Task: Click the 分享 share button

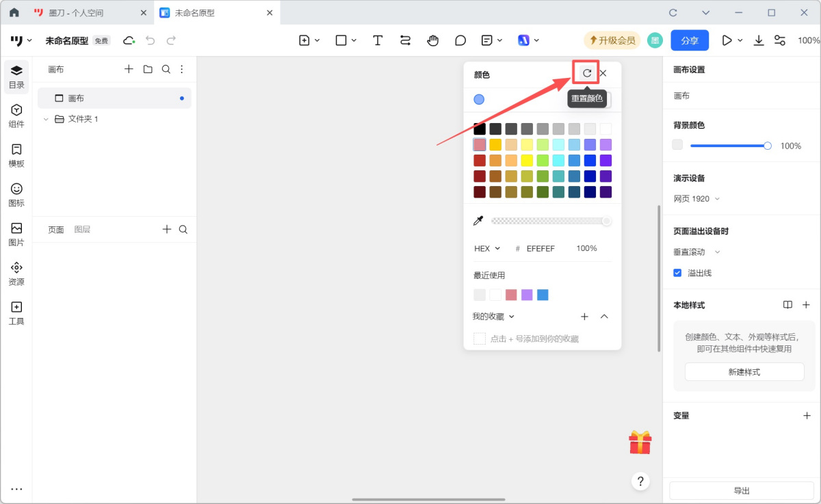Action: point(689,40)
